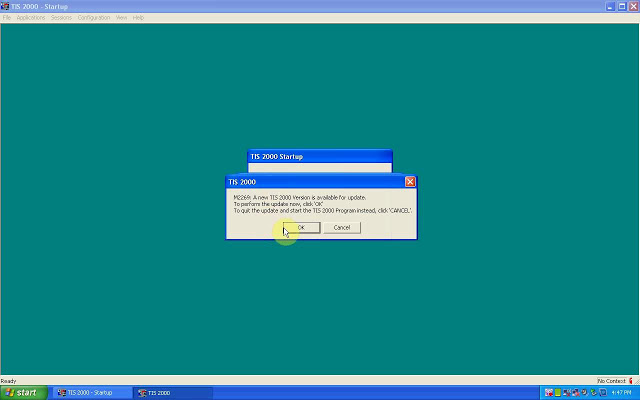This screenshot has height=400, width=640.
Task: Click the TIS 2000 icon in title bar
Action: pos(5,7)
